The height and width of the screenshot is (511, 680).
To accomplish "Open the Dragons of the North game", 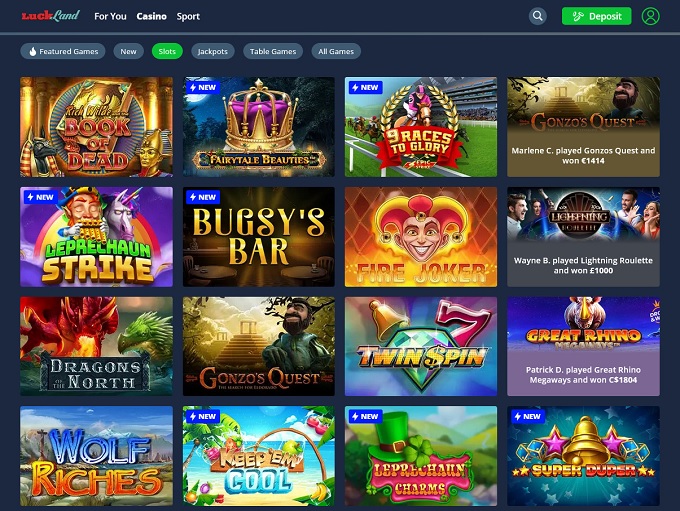I will point(96,347).
